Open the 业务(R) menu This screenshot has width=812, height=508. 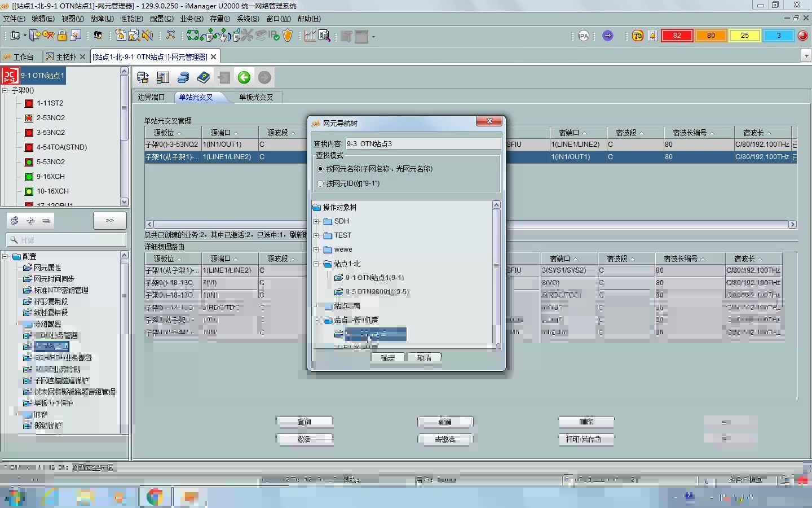(x=192, y=19)
